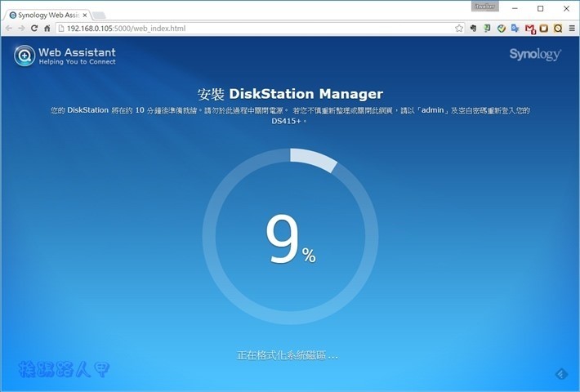This screenshot has height=392, width=580.
Task: Open the Chrome hamburger menu
Action: [x=571, y=28]
